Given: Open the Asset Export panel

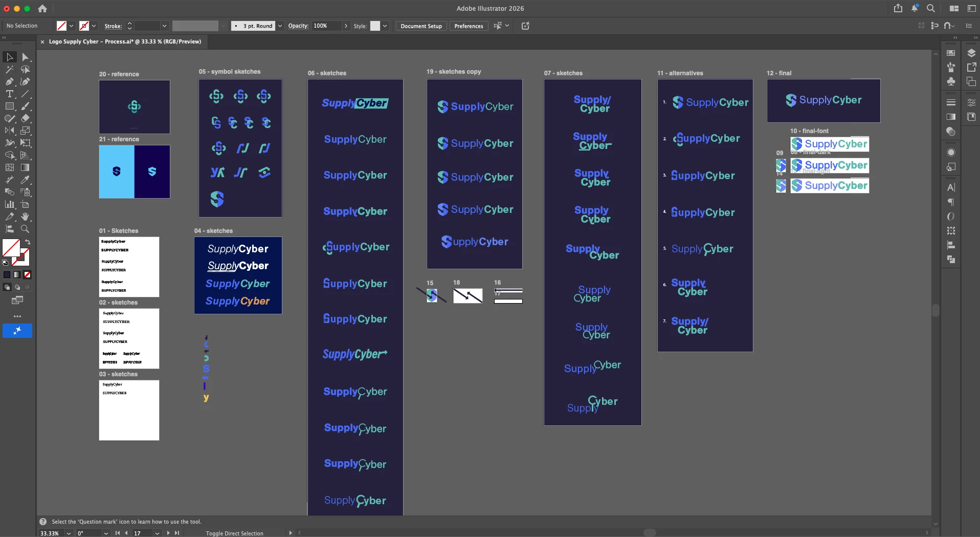Looking at the screenshot, I should point(971,67).
